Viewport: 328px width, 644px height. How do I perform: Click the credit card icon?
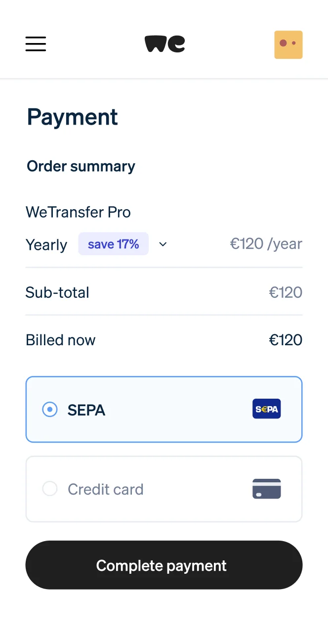267,489
